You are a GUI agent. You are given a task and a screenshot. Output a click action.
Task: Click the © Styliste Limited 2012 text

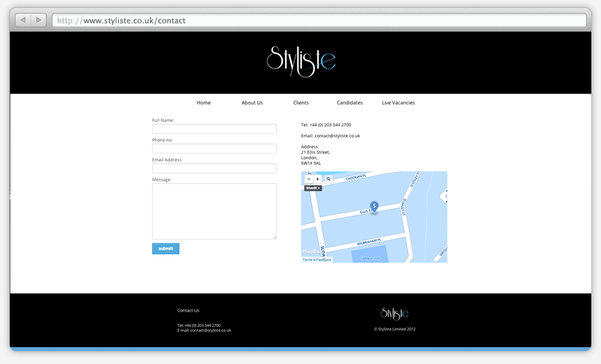tap(395, 329)
